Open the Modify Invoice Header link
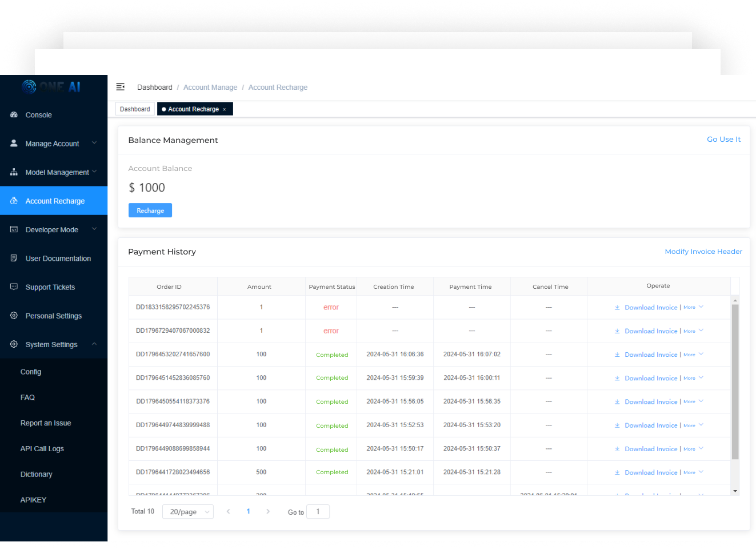756x549 pixels. pyautogui.click(x=703, y=252)
